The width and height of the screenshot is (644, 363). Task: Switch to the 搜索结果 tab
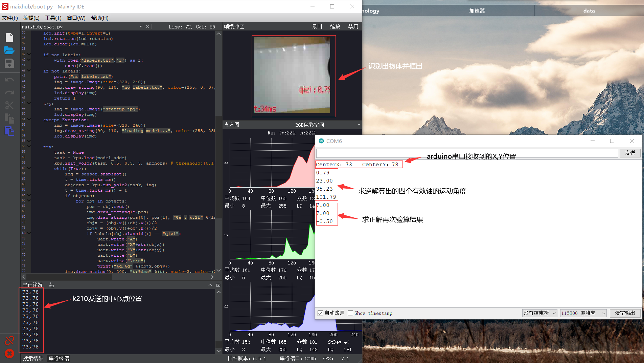pos(33,358)
